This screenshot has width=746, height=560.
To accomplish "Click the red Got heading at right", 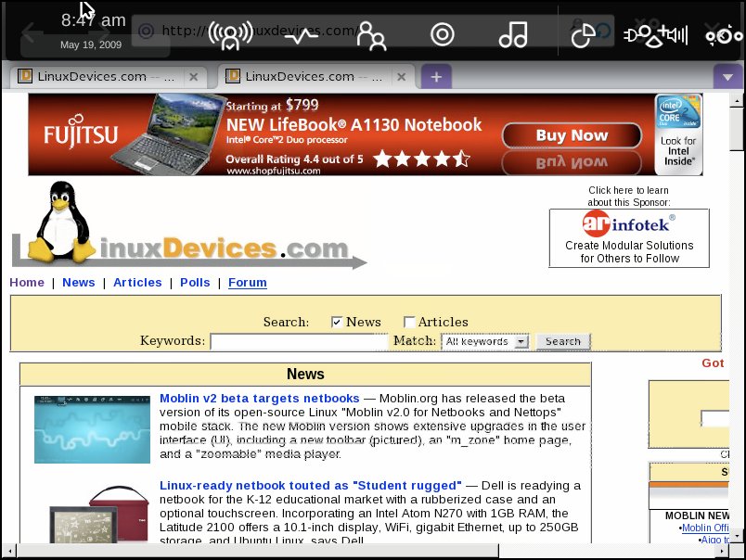I will tap(713, 363).
